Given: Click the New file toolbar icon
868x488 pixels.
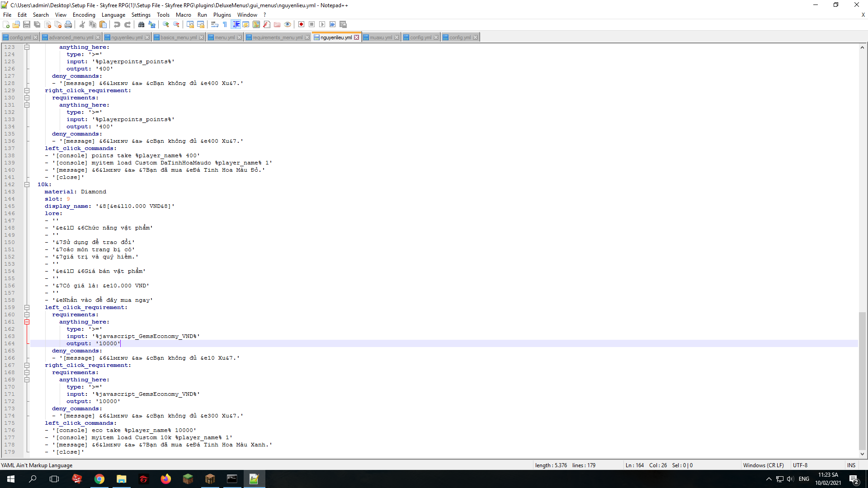Looking at the screenshot, I should pos(6,24).
